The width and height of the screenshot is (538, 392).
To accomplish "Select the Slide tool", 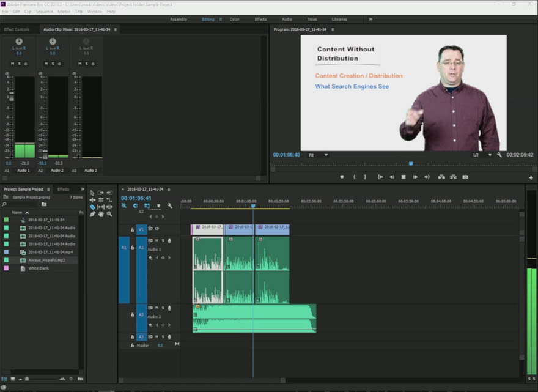I will [109, 207].
